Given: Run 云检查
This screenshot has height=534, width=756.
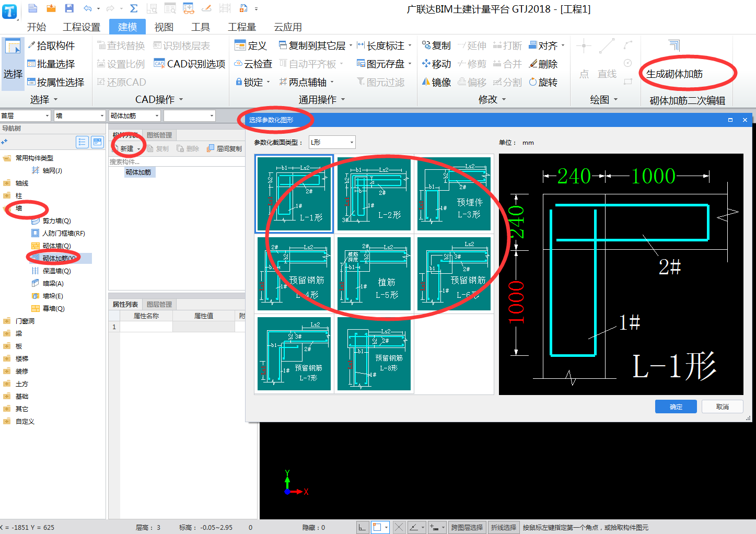Looking at the screenshot, I should coord(253,64).
